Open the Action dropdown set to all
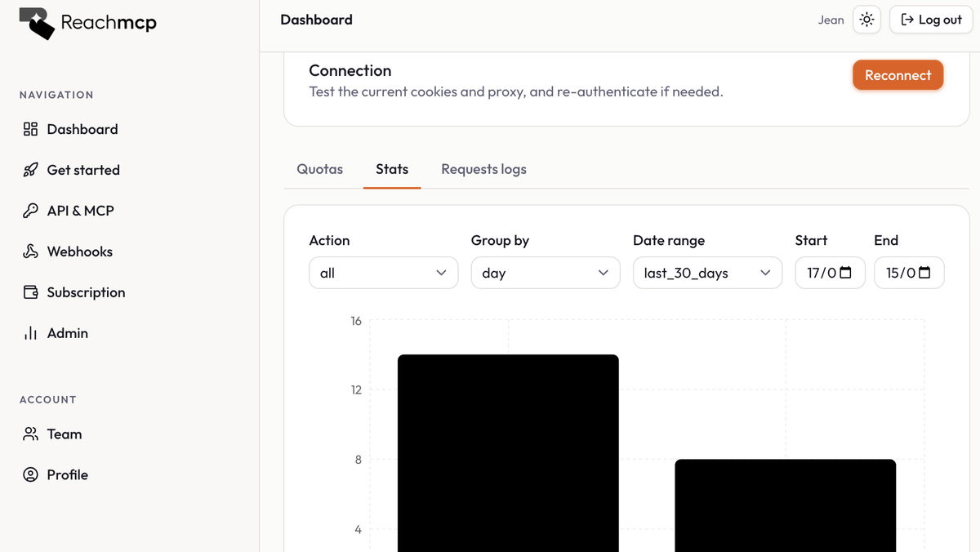This screenshot has width=980, height=552. click(x=384, y=273)
